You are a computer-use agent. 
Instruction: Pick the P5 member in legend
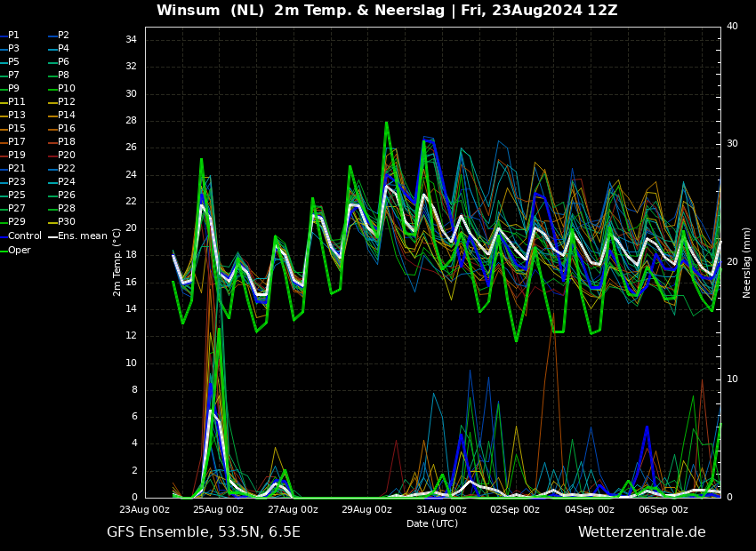(x=10, y=62)
